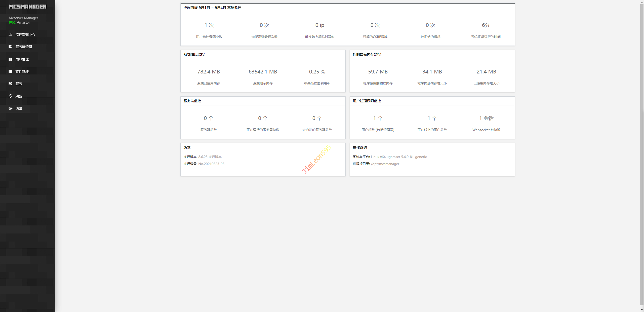Open the 服务 sidebar label
Viewport: 644px width, 312px height.
[19, 84]
